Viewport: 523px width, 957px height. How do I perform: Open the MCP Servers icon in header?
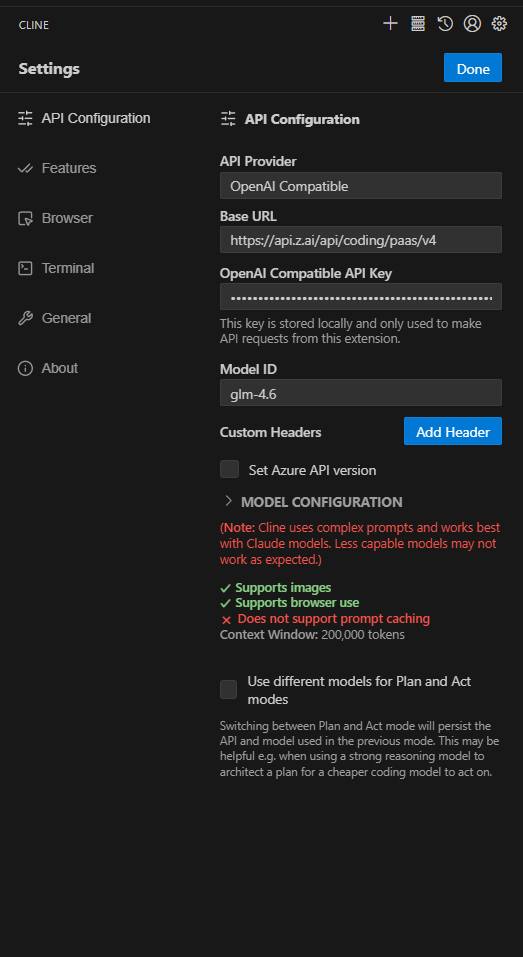tap(417, 24)
